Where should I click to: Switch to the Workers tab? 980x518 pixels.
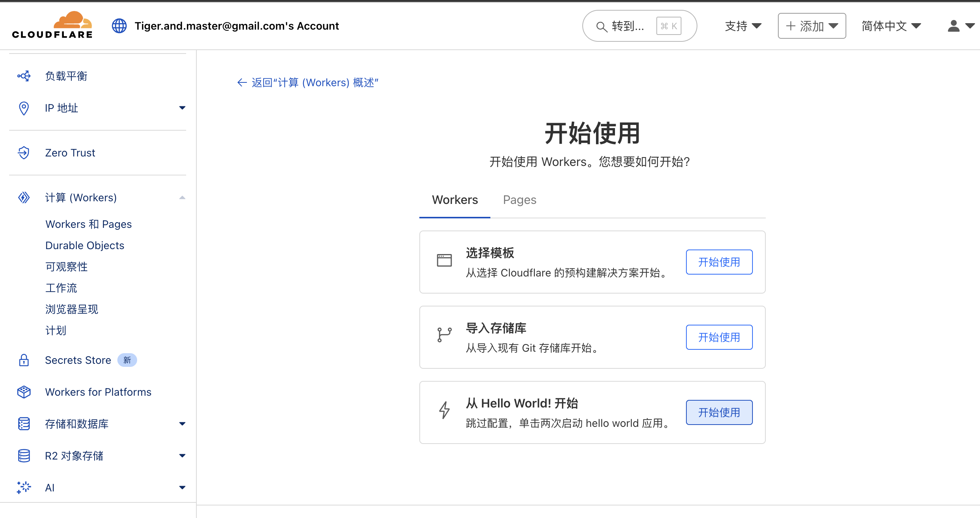455,200
